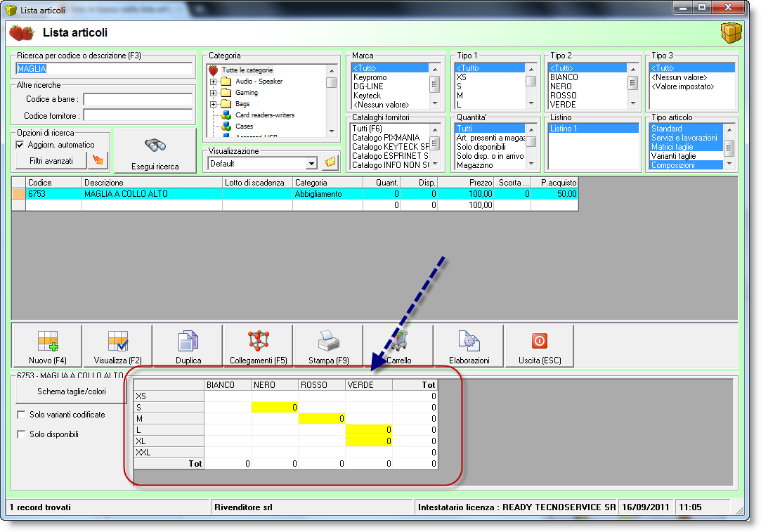This screenshot has height=532, width=761.
Task: Duplicate the article with Duplica
Action: (x=188, y=346)
